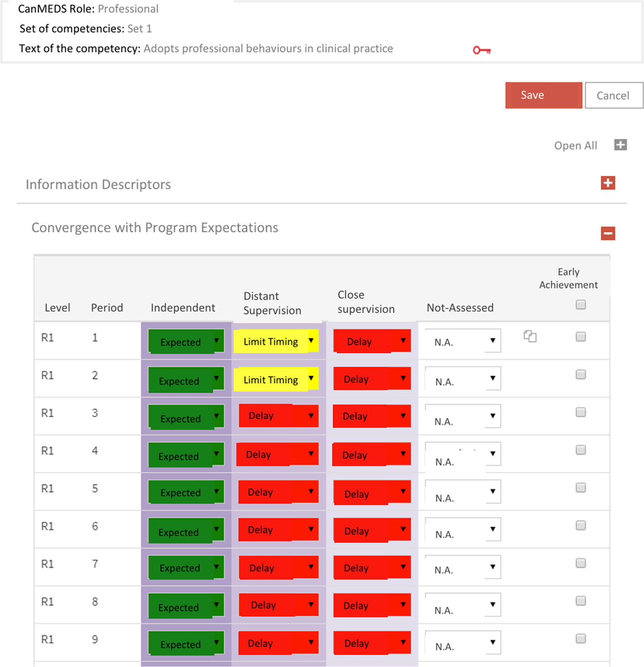Check Early Achievement for period 4
644x667 pixels.
581,450
